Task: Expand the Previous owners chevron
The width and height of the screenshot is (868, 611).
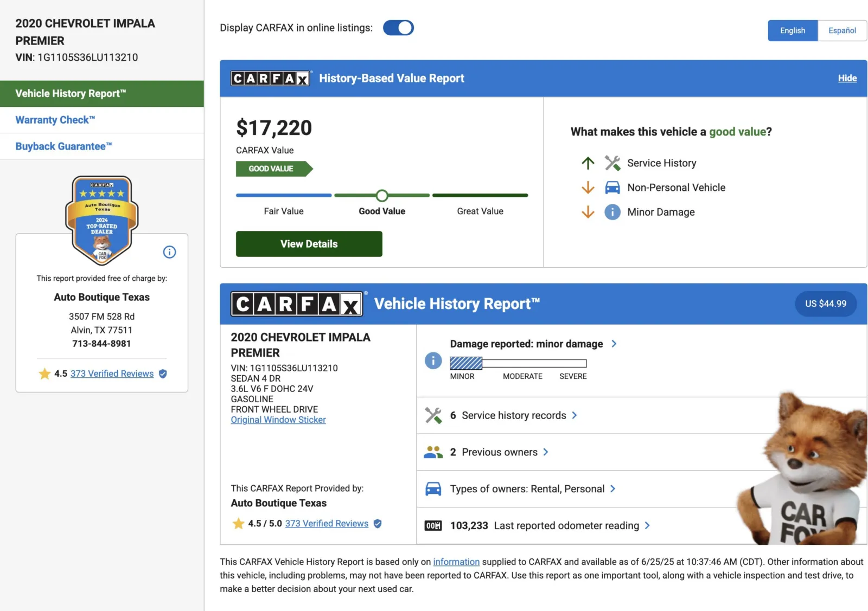Action: (546, 452)
